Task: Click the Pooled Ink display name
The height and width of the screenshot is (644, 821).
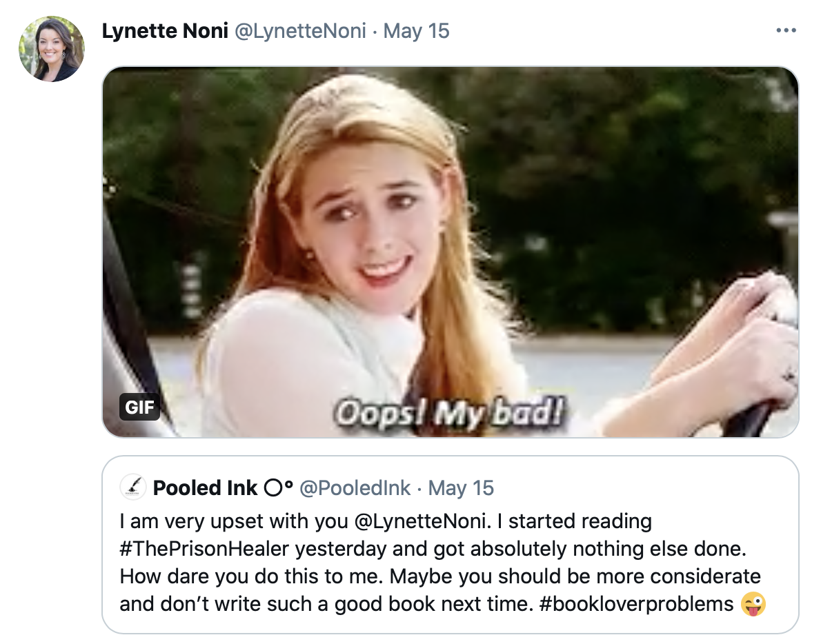Action: tap(205, 488)
